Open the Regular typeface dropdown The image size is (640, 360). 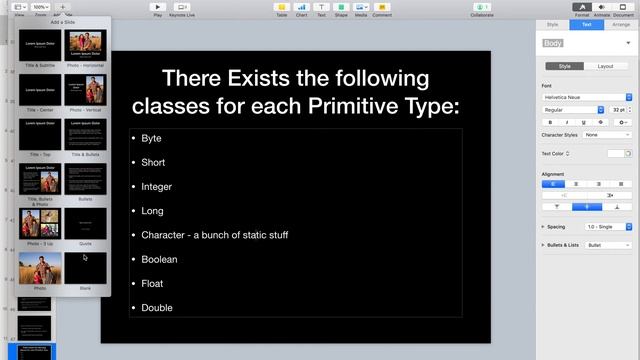(x=573, y=110)
